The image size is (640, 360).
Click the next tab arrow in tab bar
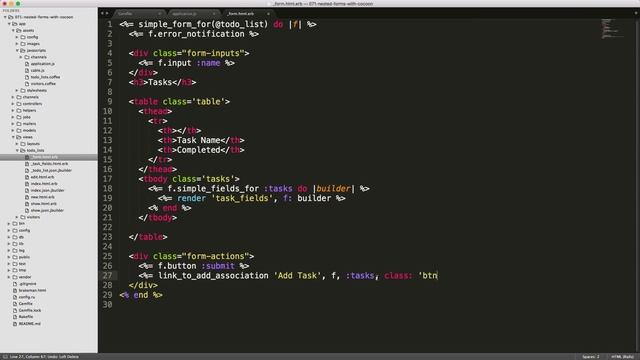pos(107,13)
